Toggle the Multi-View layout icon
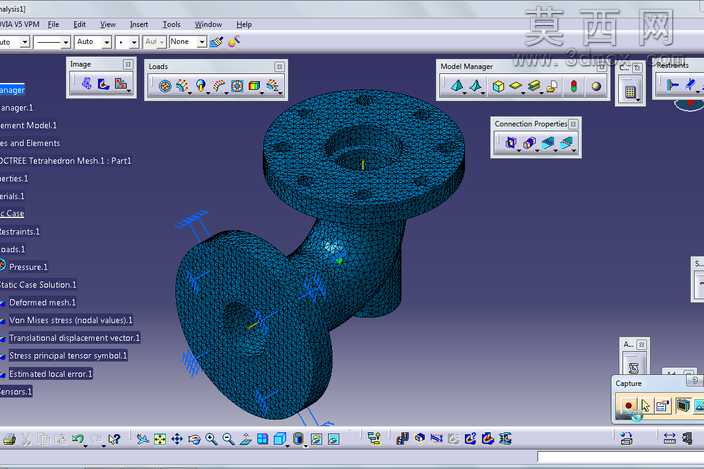 (263, 439)
